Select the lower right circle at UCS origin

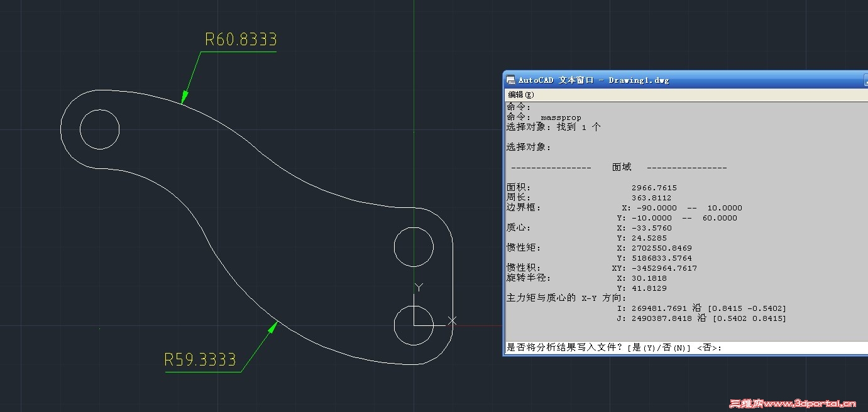[414, 325]
